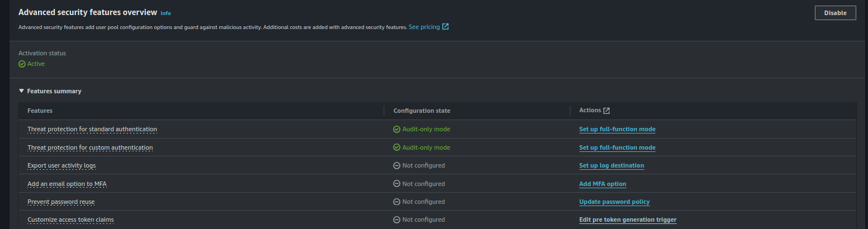Click Audit-only check icon for standard authentication
The height and width of the screenshot is (229, 868).
click(x=397, y=129)
